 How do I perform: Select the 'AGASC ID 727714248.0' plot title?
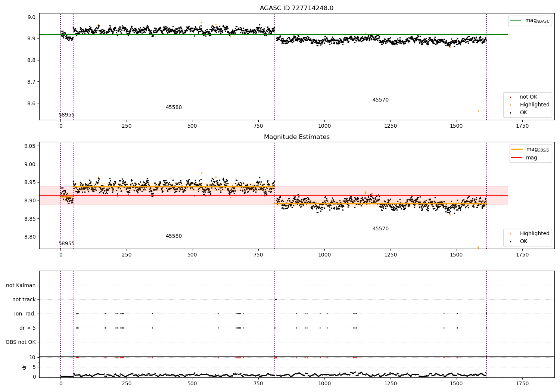click(296, 8)
